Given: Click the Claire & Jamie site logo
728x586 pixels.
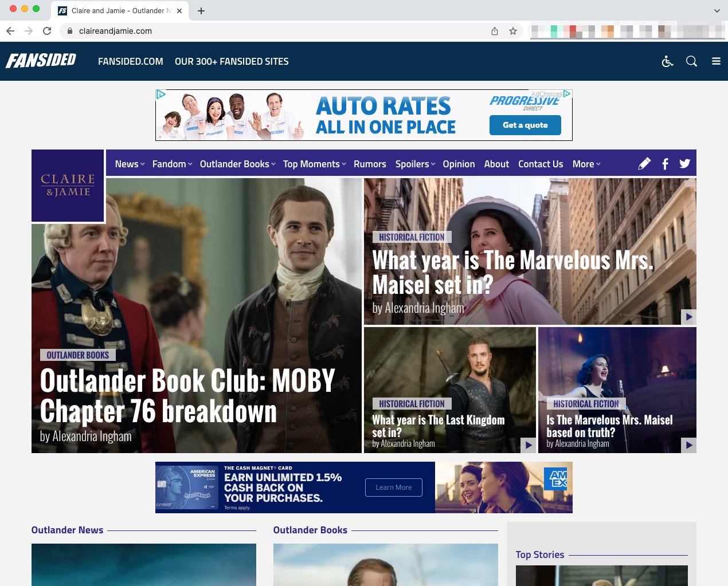Looking at the screenshot, I should point(68,186).
